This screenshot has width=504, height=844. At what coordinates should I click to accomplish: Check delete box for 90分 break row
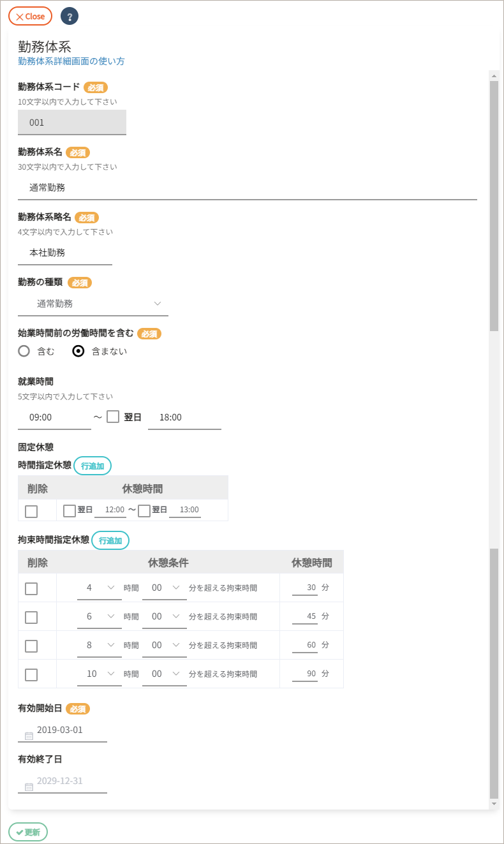pyautogui.click(x=31, y=674)
